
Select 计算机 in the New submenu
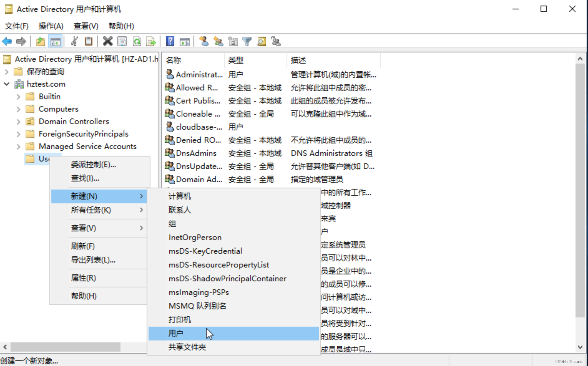tap(233, 196)
